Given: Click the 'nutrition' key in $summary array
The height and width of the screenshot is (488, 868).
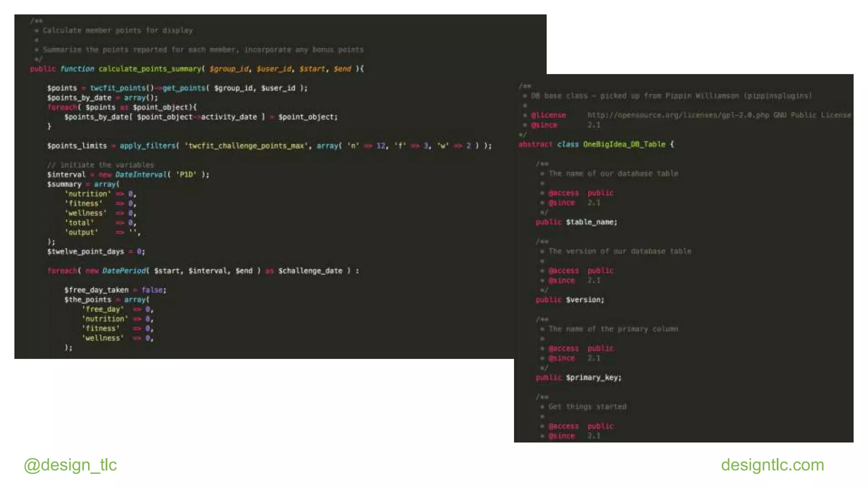Looking at the screenshot, I should click(x=88, y=194).
